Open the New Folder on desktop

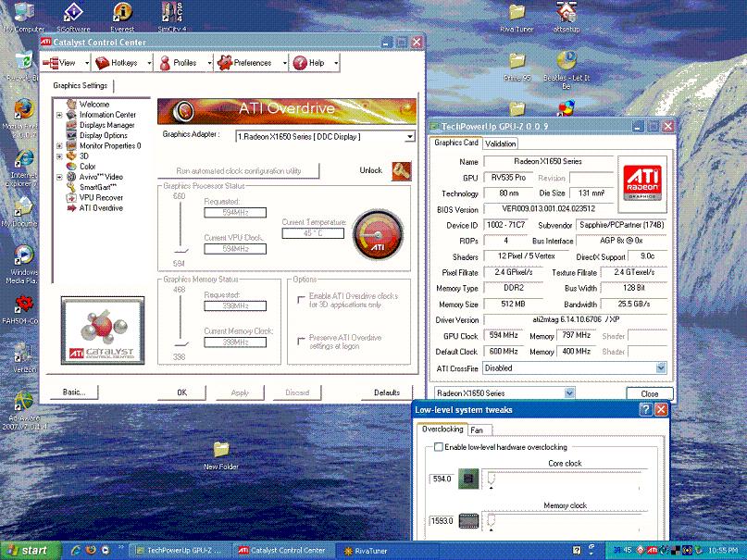tap(221, 455)
